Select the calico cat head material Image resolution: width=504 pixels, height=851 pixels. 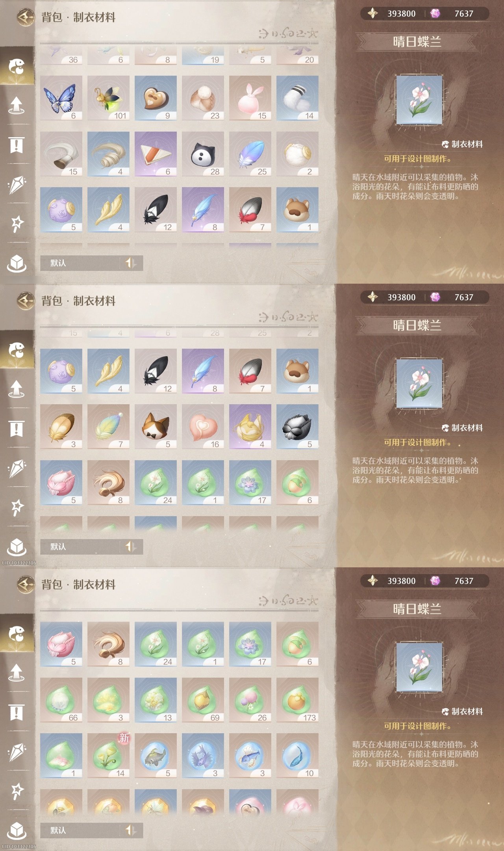156,427
